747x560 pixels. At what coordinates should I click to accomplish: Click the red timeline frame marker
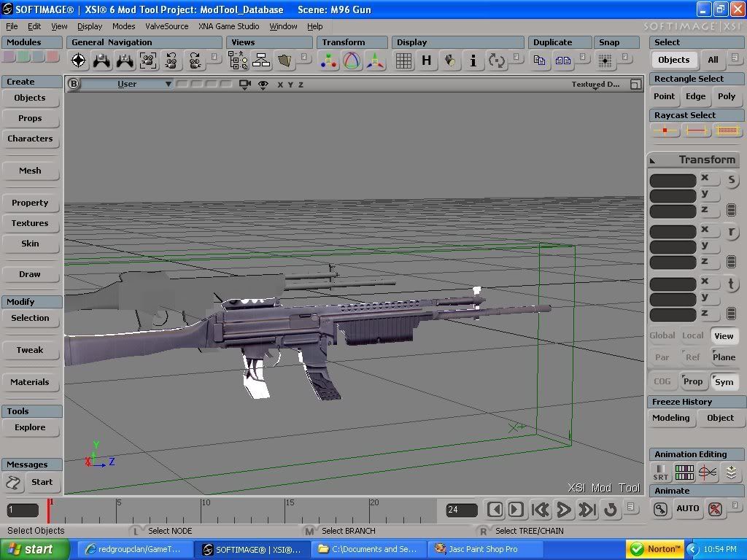point(48,511)
